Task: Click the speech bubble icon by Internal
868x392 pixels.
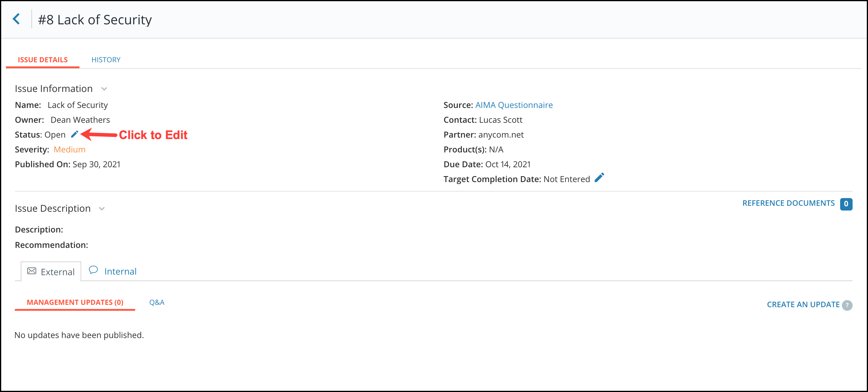Action: (93, 270)
